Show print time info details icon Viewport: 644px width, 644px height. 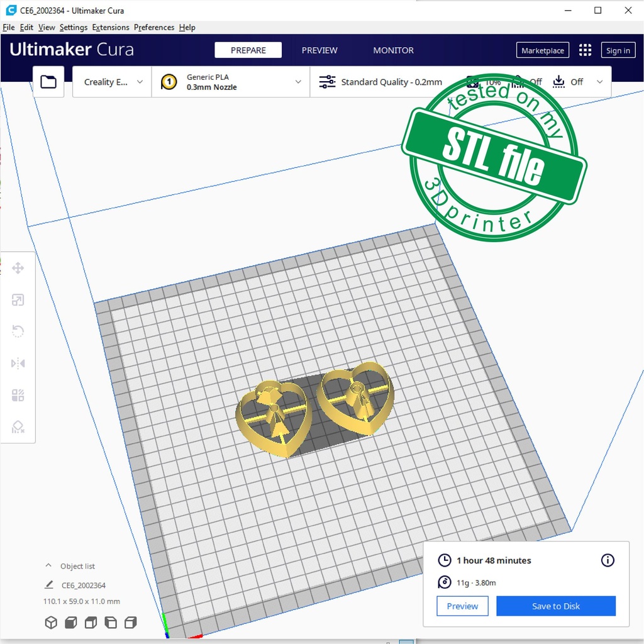pos(608,560)
